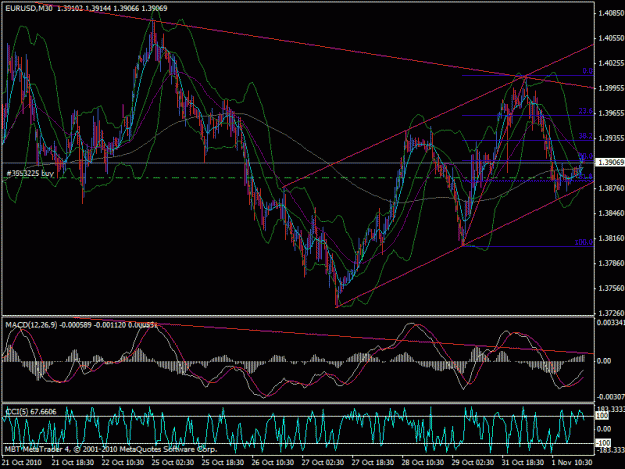This screenshot has height=469, width=625.
Task: Click the 29 Oct 02:30 time label
Action: tap(473, 463)
